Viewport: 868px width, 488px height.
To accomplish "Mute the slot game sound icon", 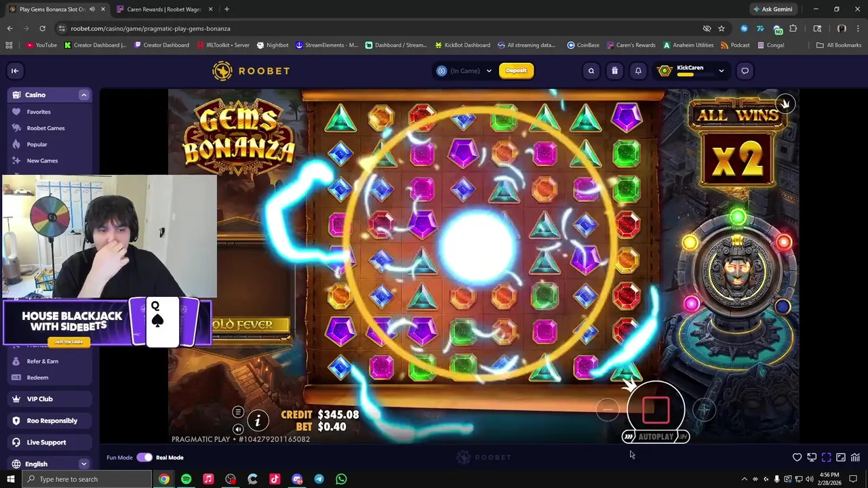I will [237, 429].
